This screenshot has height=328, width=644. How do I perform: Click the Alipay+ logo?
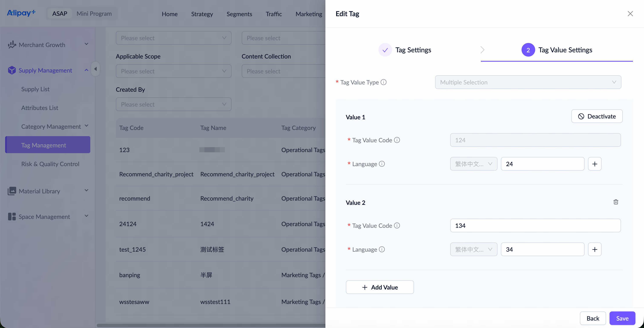[x=21, y=13]
